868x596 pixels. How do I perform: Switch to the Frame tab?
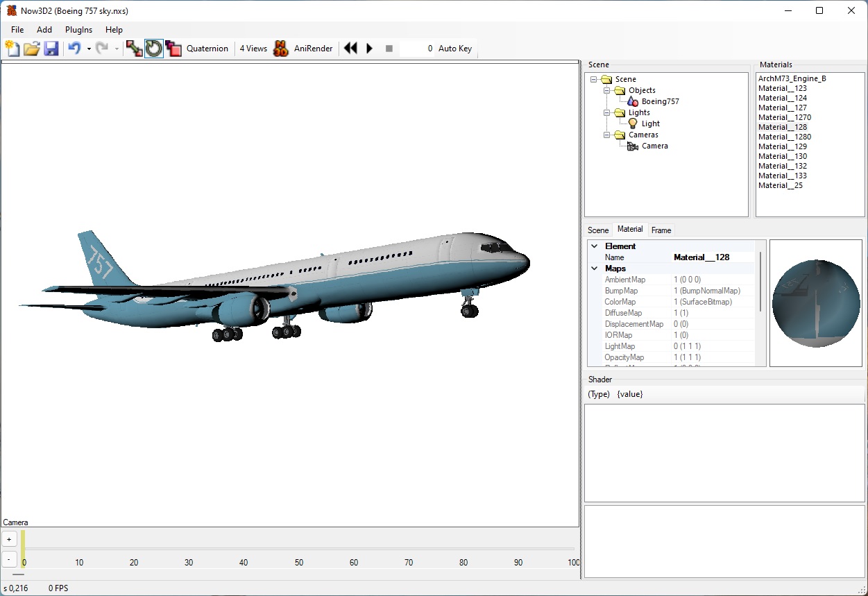[x=661, y=230]
